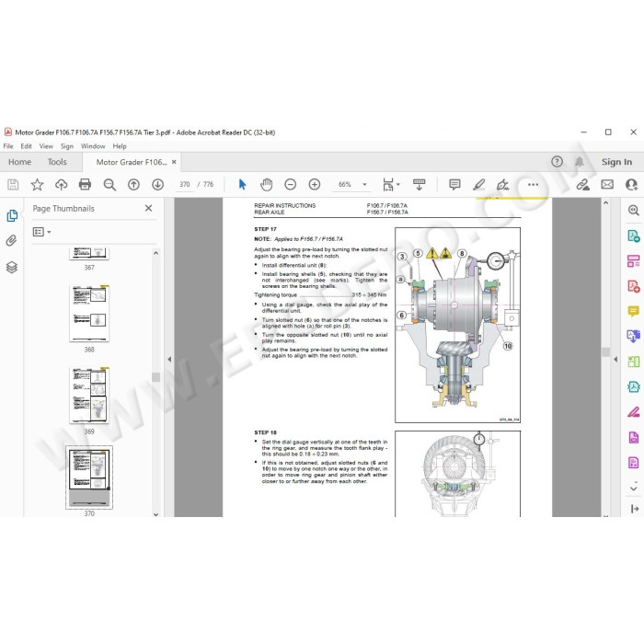
Task: Activate the hand pan tool
Action: 266,184
